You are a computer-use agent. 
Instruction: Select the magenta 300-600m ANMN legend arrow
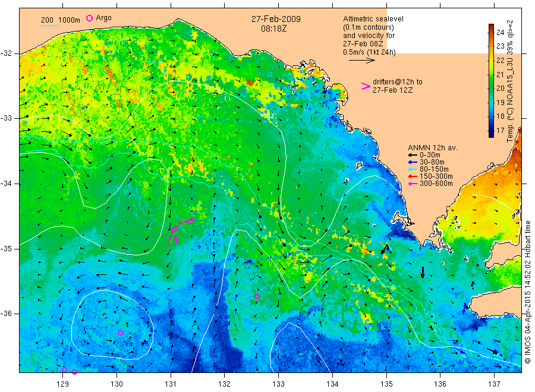tap(413, 184)
